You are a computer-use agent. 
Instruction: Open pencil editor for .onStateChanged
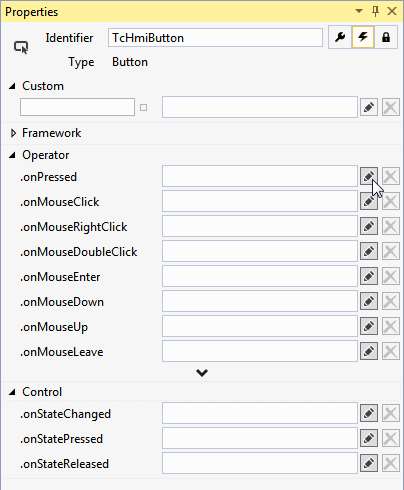click(369, 413)
